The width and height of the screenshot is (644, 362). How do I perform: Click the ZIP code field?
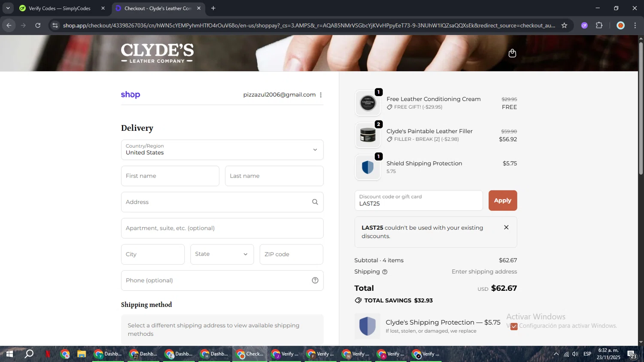click(x=291, y=254)
